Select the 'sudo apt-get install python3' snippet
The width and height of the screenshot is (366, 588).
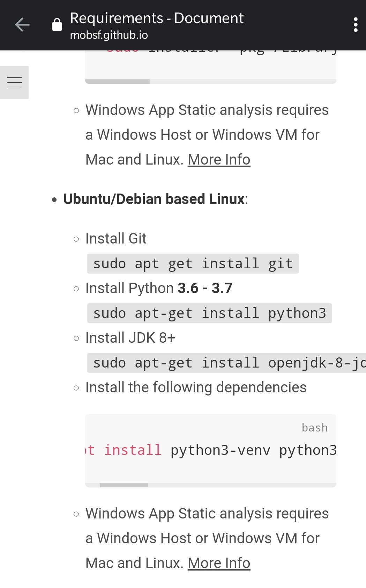point(209,313)
